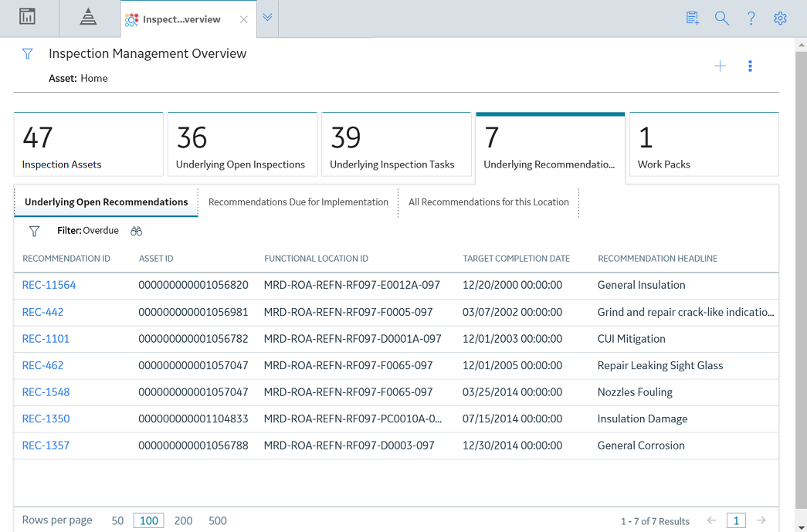Open recommendation REC-1101
This screenshot has height=532, width=807.
pyautogui.click(x=46, y=338)
